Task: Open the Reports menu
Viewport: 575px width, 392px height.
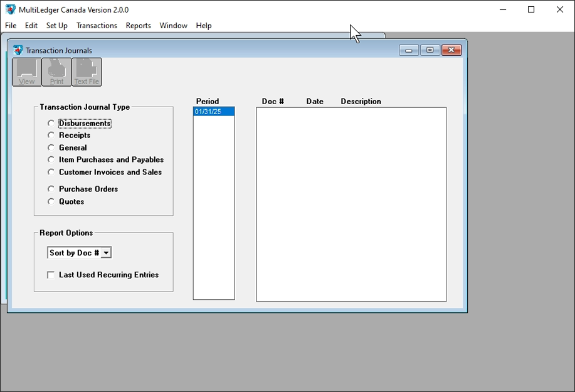Action: (x=138, y=26)
